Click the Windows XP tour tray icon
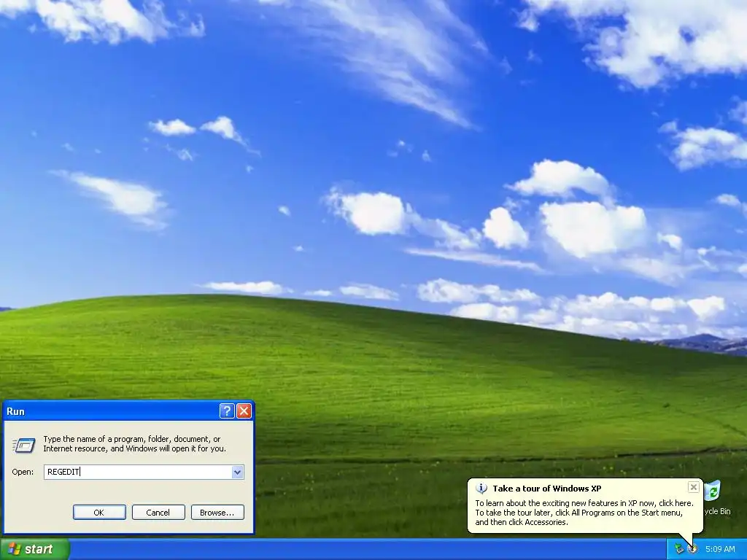 tap(692, 549)
